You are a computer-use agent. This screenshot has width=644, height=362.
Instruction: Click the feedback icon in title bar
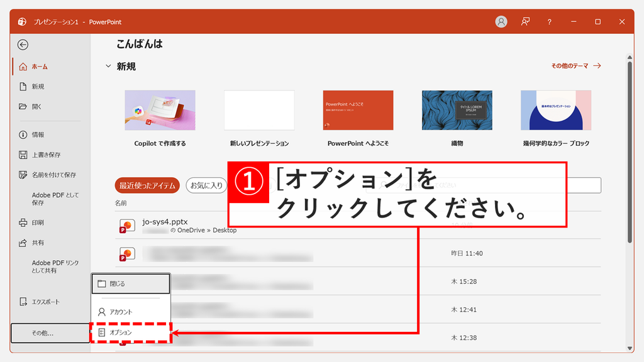[525, 22]
